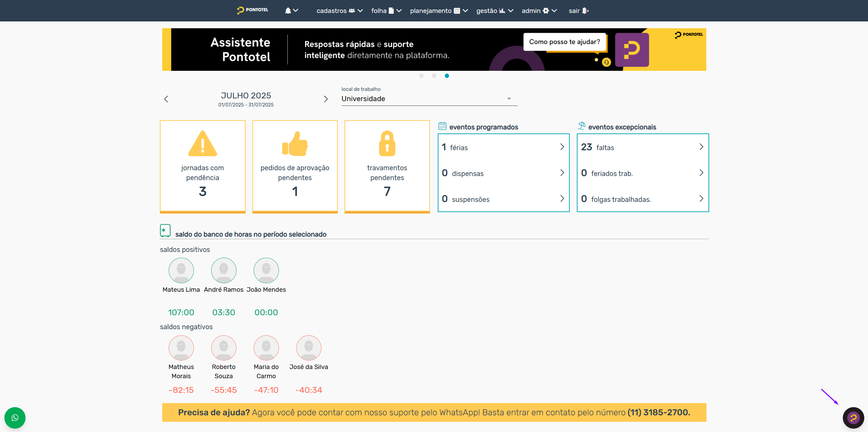The width and height of the screenshot is (868, 432).
Task: Click sair to log out
Action: pos(579,11)
